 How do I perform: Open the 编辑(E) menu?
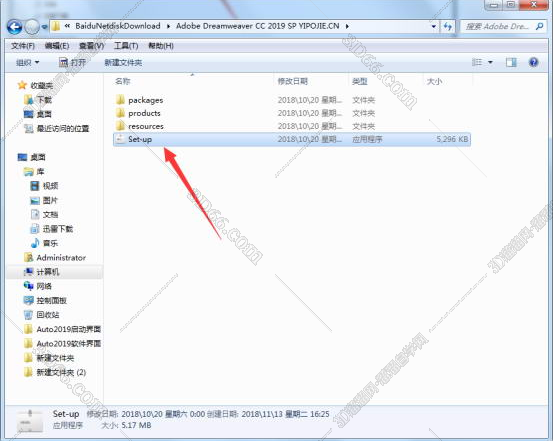click(x=57, y=46)
